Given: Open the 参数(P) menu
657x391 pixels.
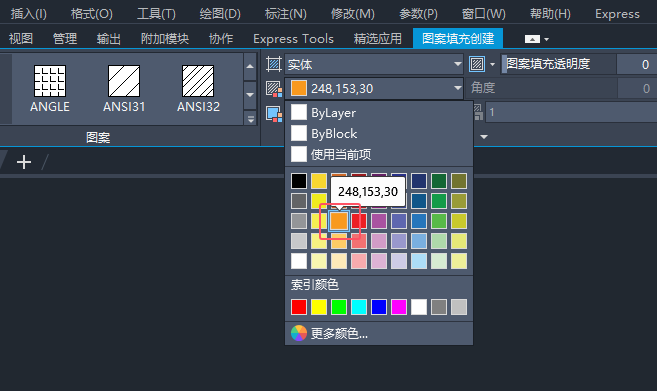Looking at the screenshot, I should [418, 14].
